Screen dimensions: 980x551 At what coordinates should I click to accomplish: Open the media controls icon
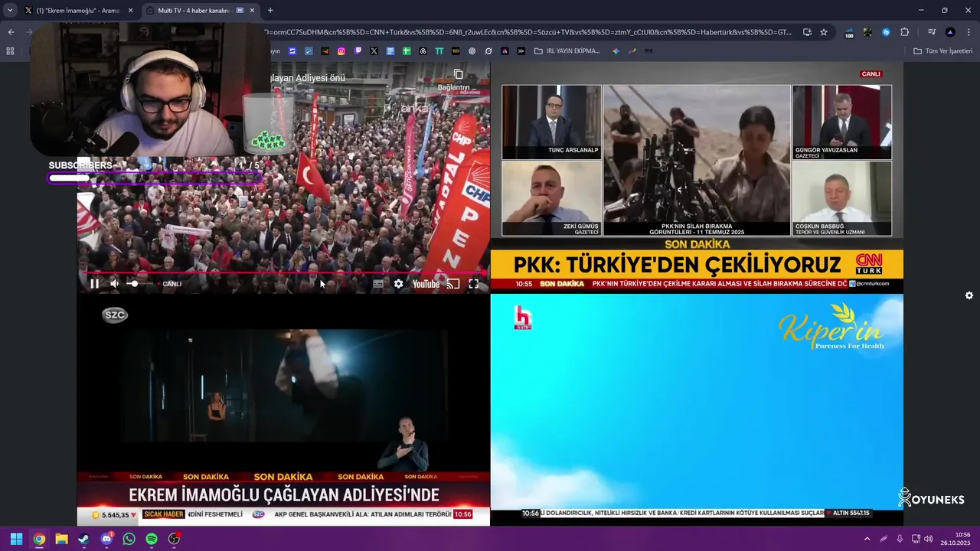tap(932, 32)
